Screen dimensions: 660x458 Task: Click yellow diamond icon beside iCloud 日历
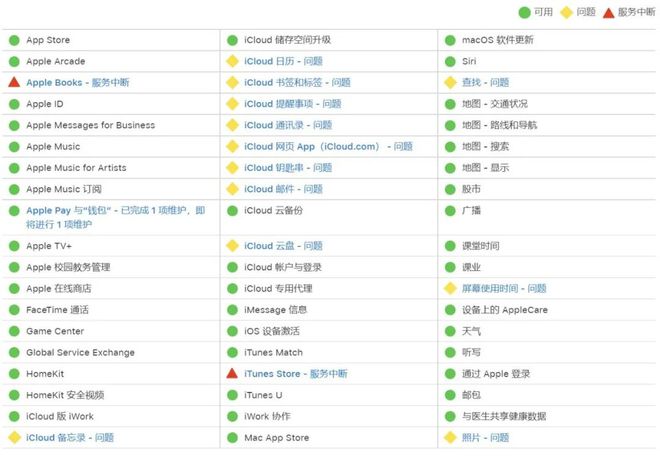coord(232,62)
